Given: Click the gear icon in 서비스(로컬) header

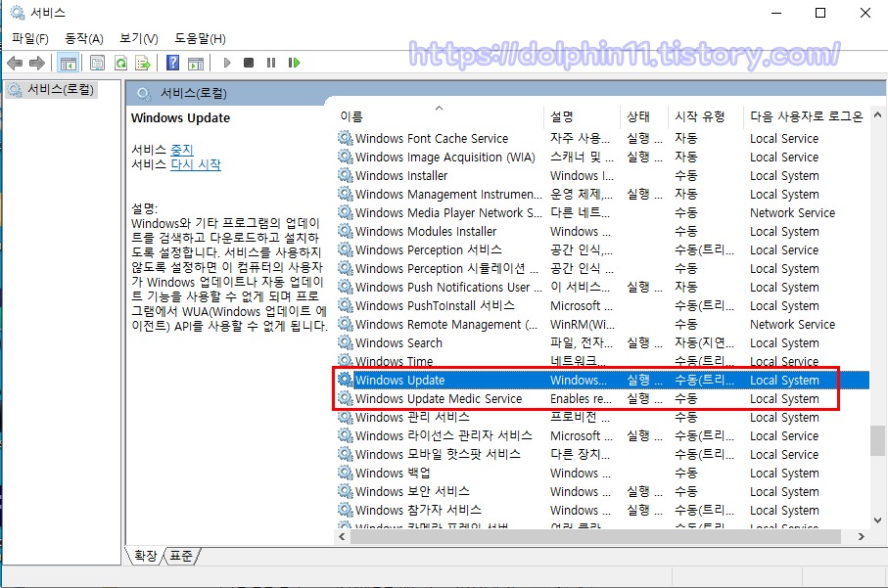Looking at the screenshot, I should coord(144,93).
